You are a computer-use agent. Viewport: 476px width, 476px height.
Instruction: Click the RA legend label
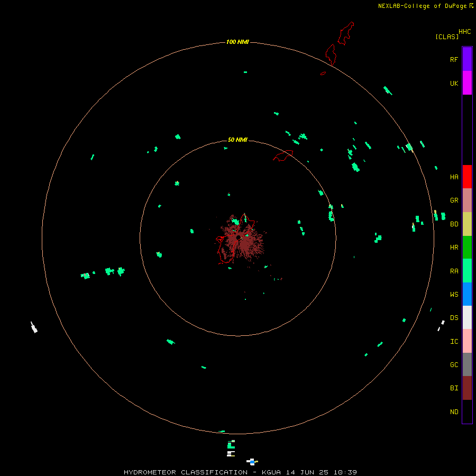(x=454, y=271)
